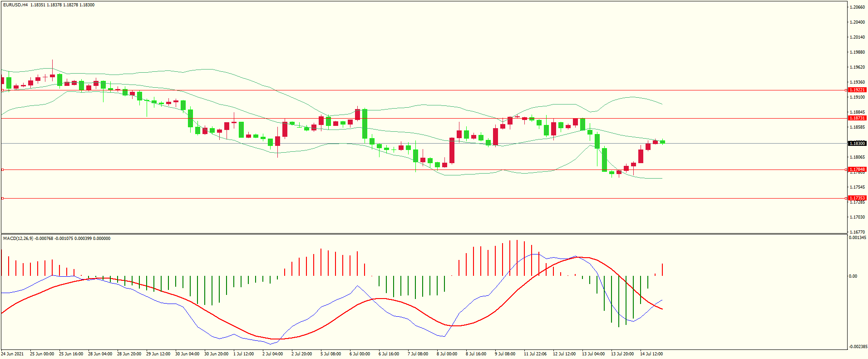Screen dimensions: 868x359
Task: Click the 8 Jul 00:00 time label
Action: pos(447,354)
